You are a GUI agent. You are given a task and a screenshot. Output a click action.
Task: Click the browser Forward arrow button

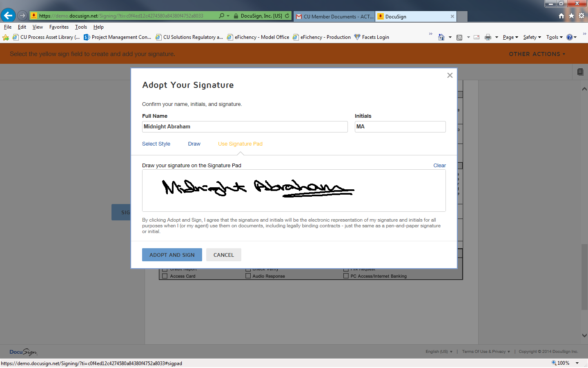[x=23, y=16]
